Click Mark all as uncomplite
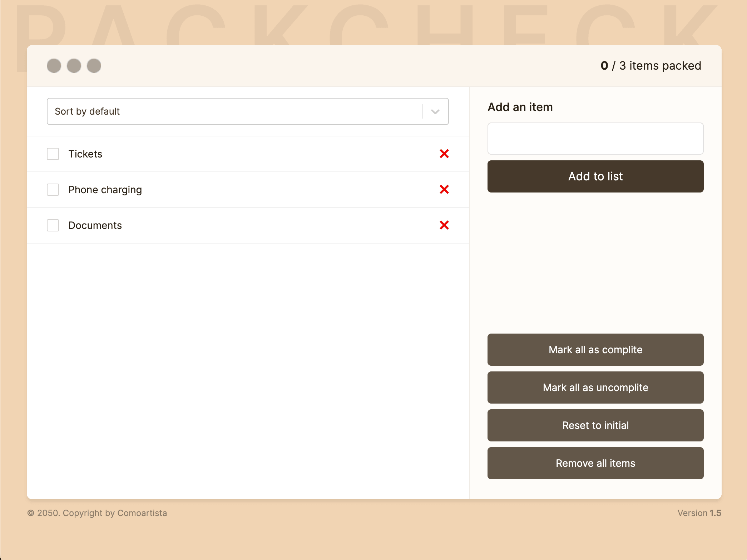 tap(595, 387)
